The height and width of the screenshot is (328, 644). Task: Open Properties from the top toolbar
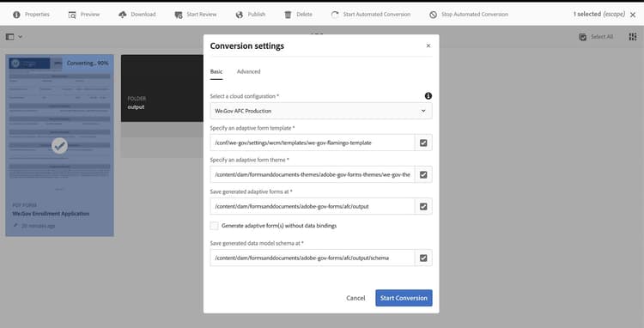[x=31, y=15]
